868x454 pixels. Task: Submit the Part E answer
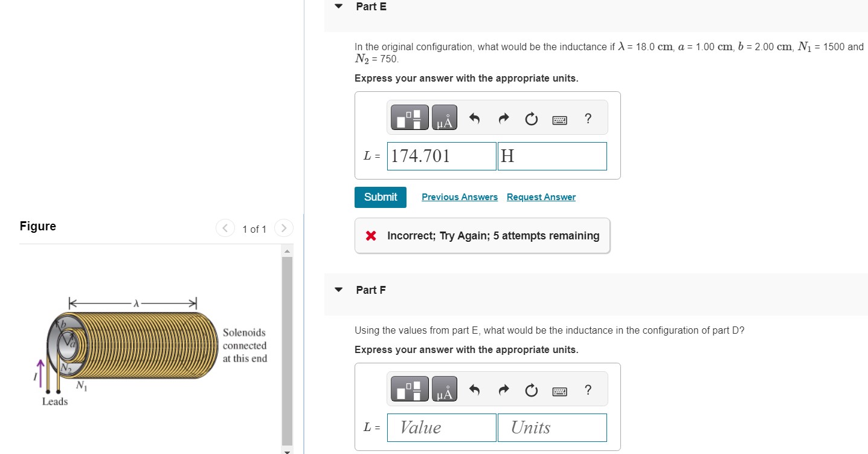[380, 196]
